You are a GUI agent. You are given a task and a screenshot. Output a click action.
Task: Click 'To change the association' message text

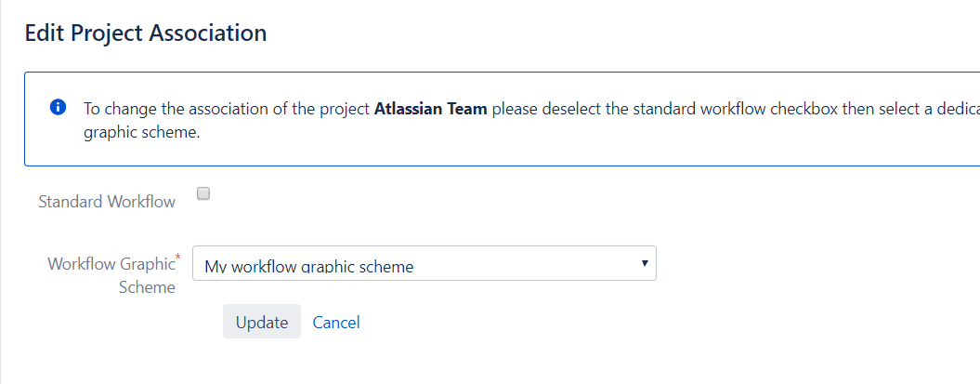(x=167, y=108)
